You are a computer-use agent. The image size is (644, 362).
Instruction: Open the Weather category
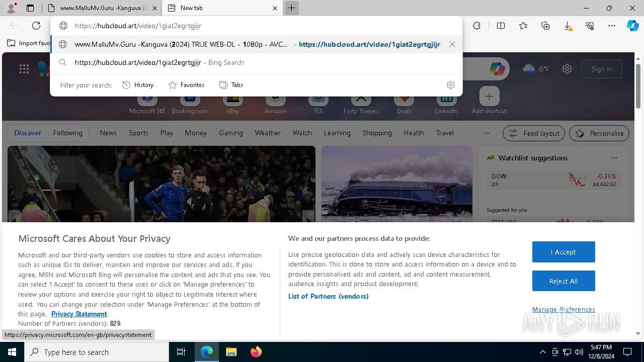pyautogui.click(x=268, y=133)
